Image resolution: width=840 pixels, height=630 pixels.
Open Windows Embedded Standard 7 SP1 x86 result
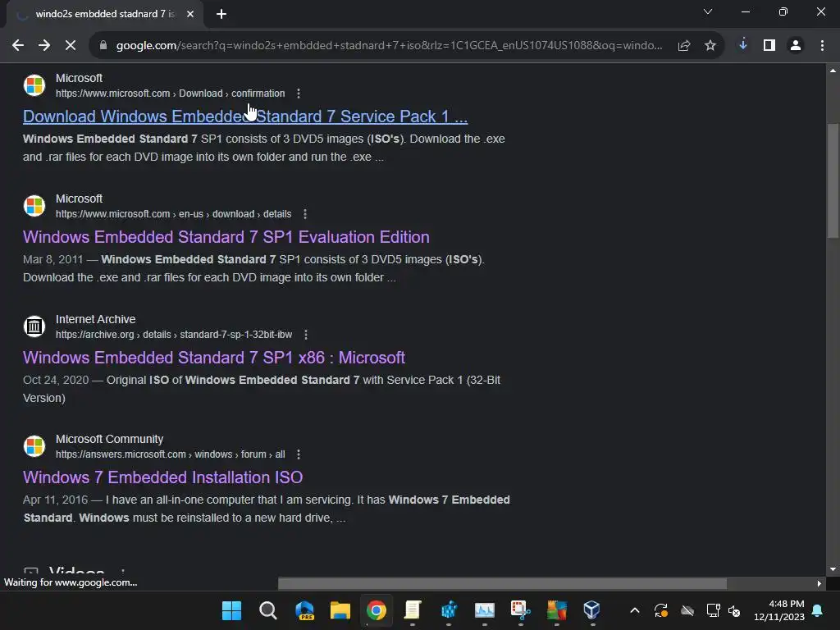(x=214, y=358)
